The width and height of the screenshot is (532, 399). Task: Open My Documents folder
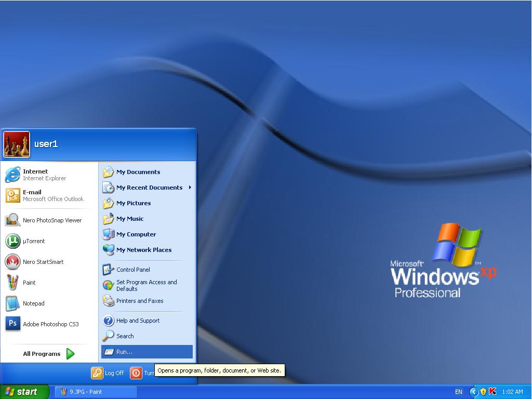tap(138, 172)
